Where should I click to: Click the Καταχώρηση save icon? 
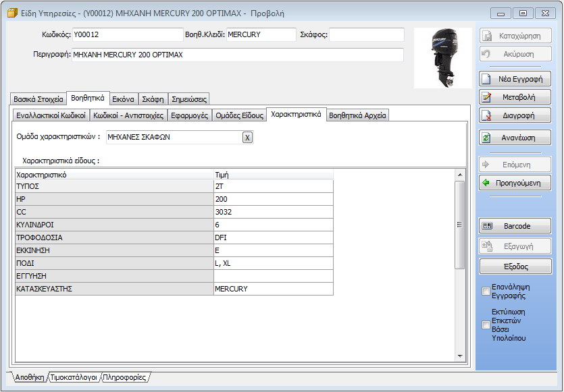[487, 36]
